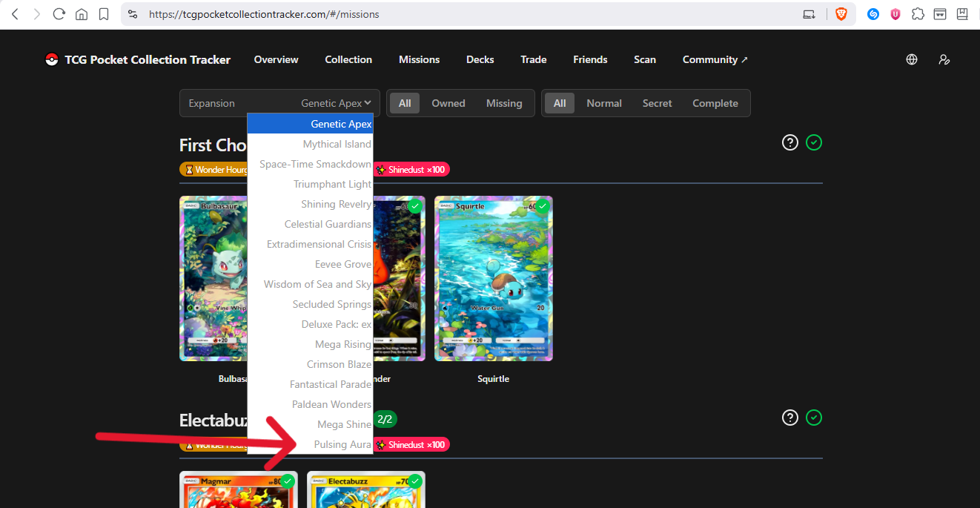The image size is (980, 508).
Task: Click green complete check for First Choice mission
Action: (814, 142)
